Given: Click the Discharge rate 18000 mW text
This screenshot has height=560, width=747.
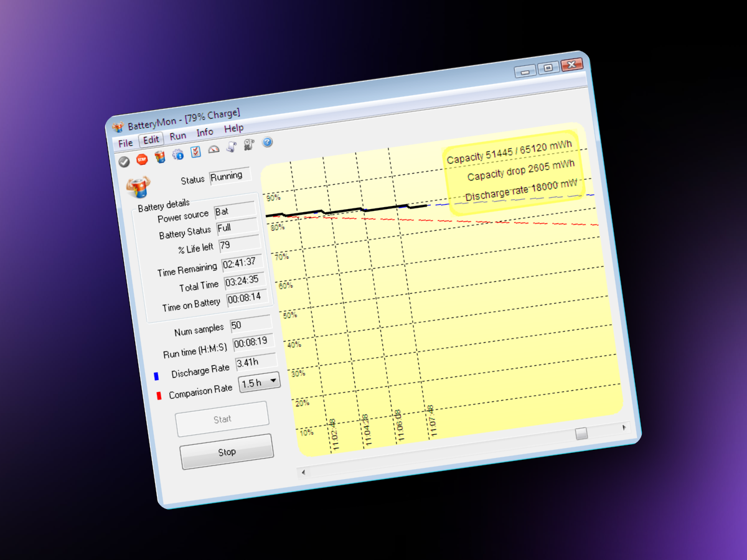Looking at the screenshot, I should [x=522, y=190].
